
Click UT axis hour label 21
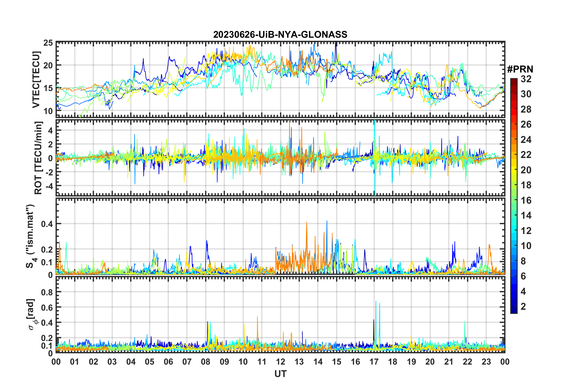(x=449, y=362)
